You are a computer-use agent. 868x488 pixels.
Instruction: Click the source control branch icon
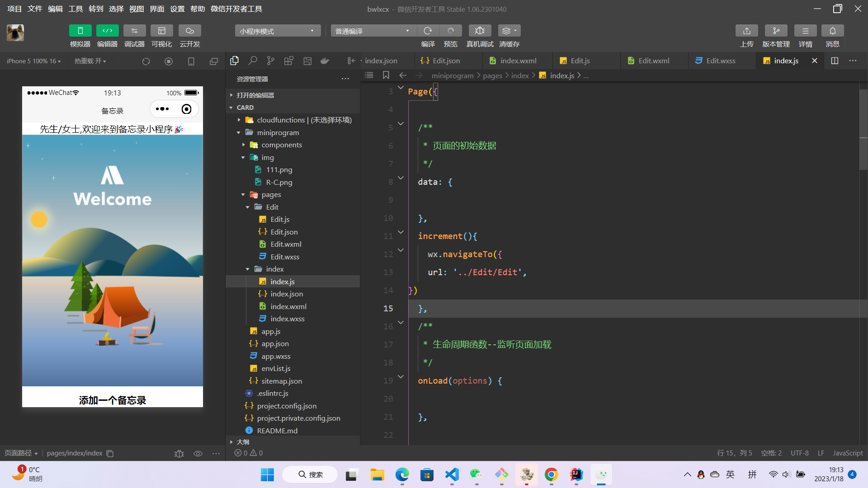[x=270, y=61]
